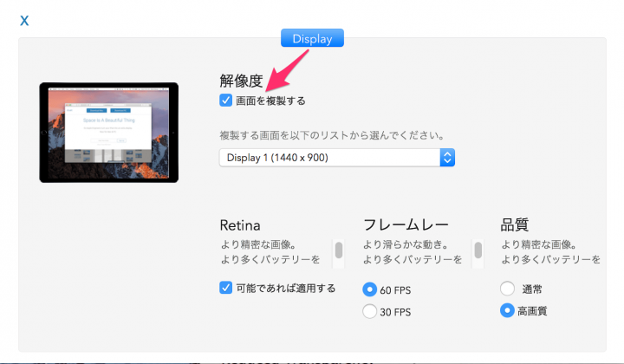Screen dimensions: 624x364
Task: Choose the 通常 quality option
Action: pyautogui.click(x=507, y=289)
